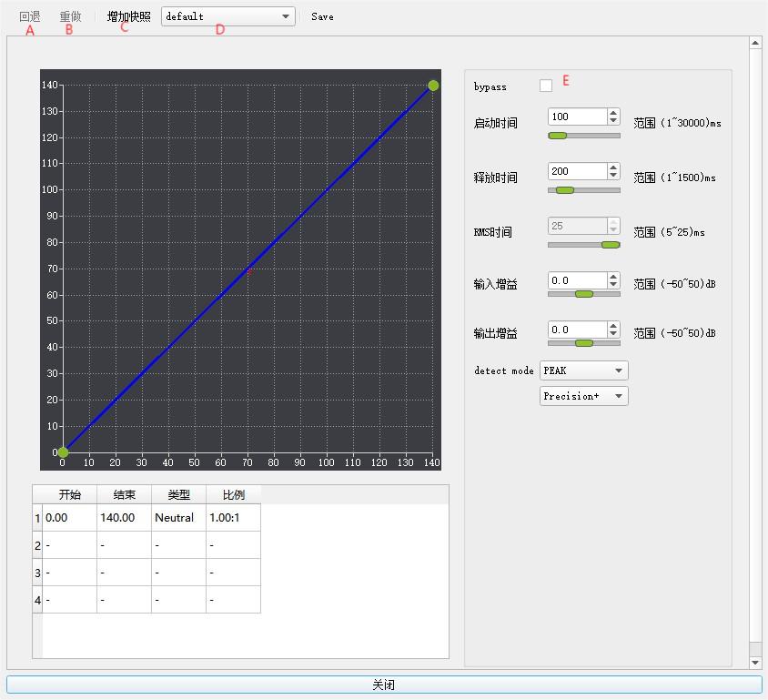Decrease 输出增益 with the down arrow
The image size is (768, 700).
point(613,333)
